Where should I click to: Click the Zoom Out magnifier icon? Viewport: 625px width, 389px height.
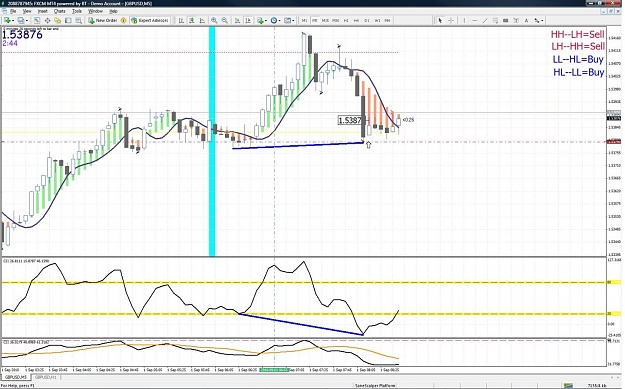[224, 20]
